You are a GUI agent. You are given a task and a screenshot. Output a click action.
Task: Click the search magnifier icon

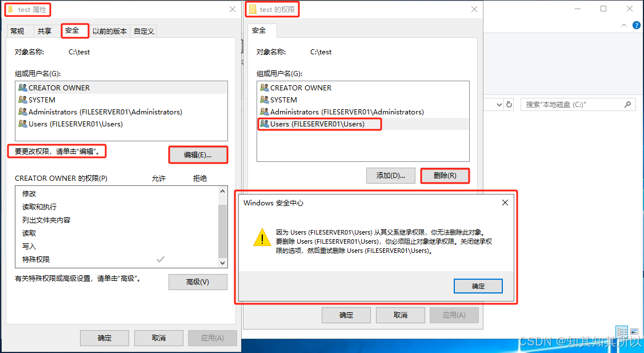[627, 105]
